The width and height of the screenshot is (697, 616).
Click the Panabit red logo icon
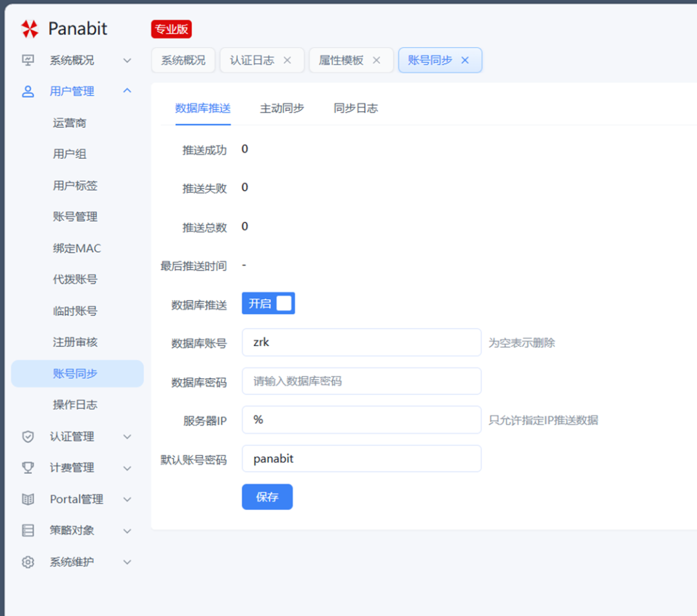click(x=30, y=29)
